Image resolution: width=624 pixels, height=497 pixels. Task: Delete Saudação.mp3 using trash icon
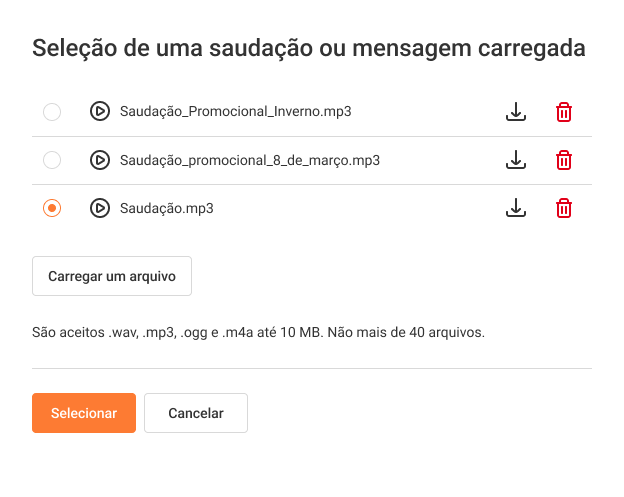(x=564, y=208)
